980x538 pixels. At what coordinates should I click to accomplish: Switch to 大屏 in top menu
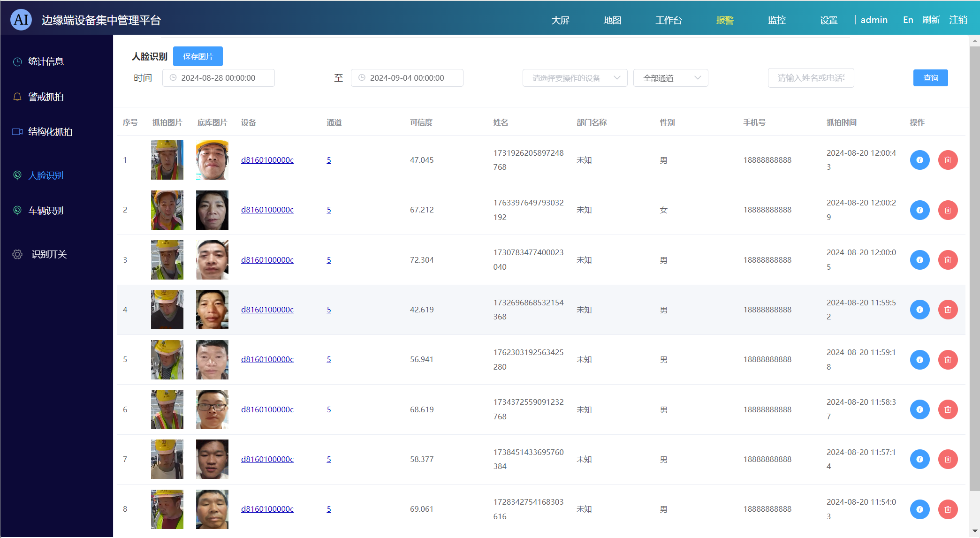point(560,20)
